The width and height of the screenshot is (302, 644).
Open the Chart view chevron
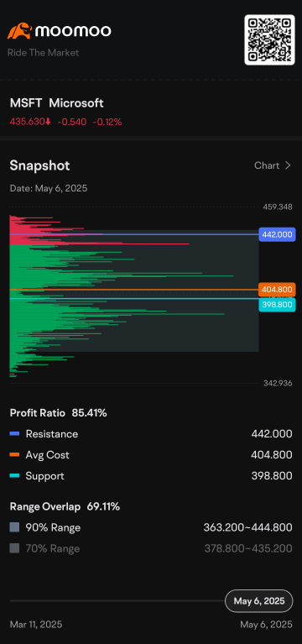(x=288, y=165)
